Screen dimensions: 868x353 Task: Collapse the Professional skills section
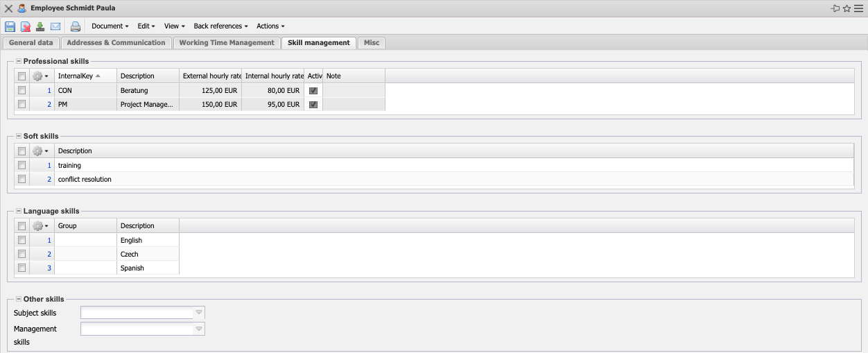(x=19, y=61)
